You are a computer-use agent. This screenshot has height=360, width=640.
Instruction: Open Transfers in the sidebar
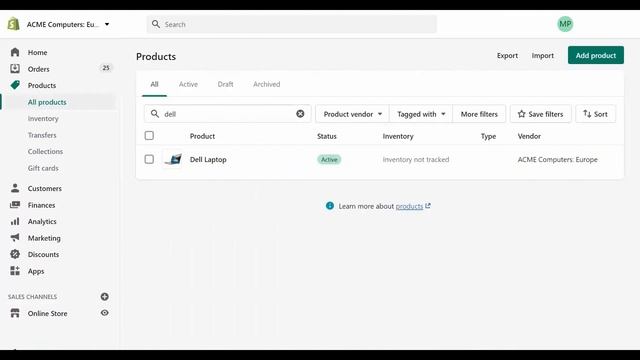click(x=42, y=135)
